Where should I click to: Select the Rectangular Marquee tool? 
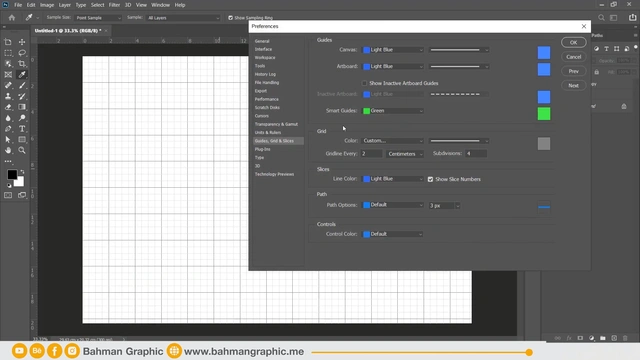(x=8, y=53)
